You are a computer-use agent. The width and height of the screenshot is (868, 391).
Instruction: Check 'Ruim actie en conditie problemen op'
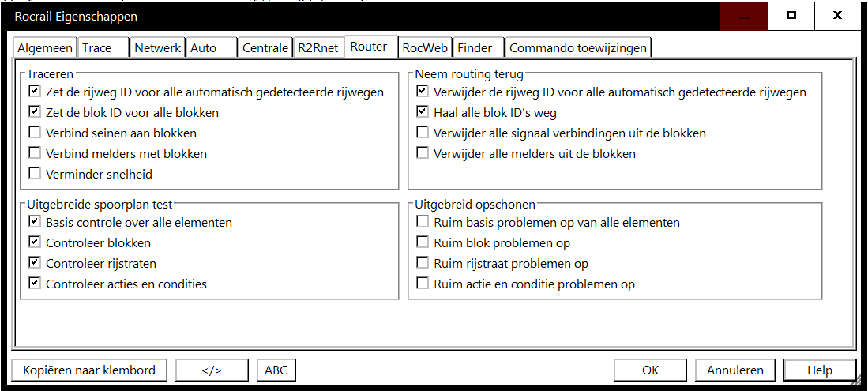(423, 284)
